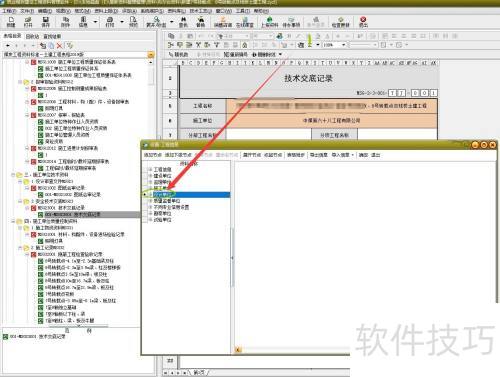Open the 100% zoom dropdown
Image resolution: width=500 pixels, height=377 pixels.
coord(343,45)
